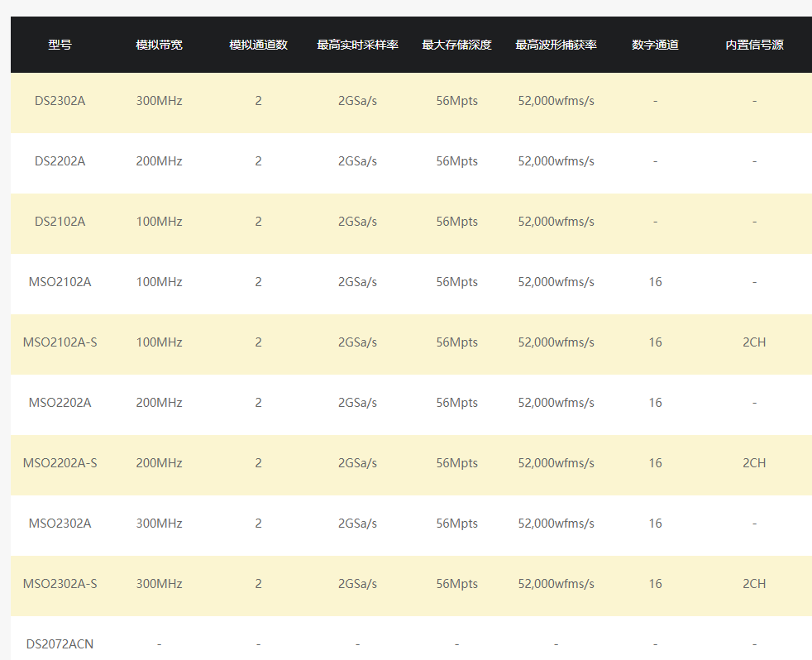
Task: Select the MSO2302A model cell
Action: pos(60,524)
